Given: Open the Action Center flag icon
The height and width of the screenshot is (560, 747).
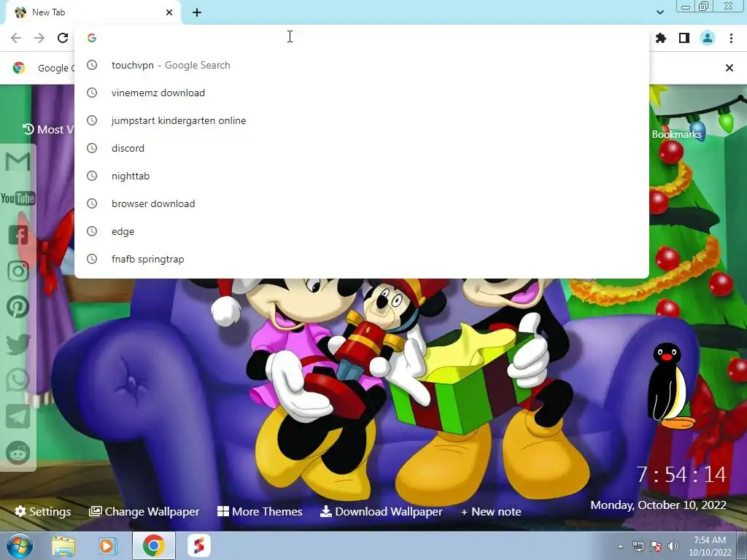Looking at the screenshot, I should click(x=656, y=546).
